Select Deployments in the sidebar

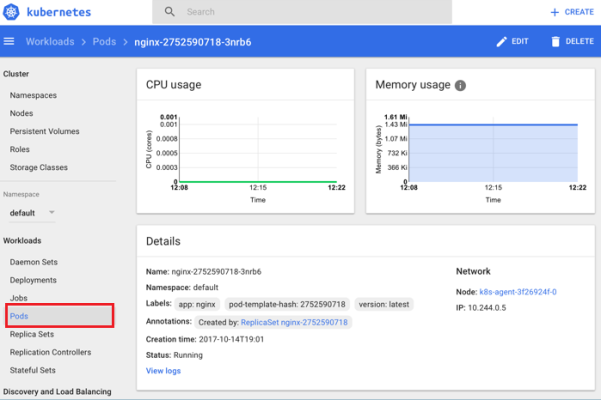pos(33,280)
